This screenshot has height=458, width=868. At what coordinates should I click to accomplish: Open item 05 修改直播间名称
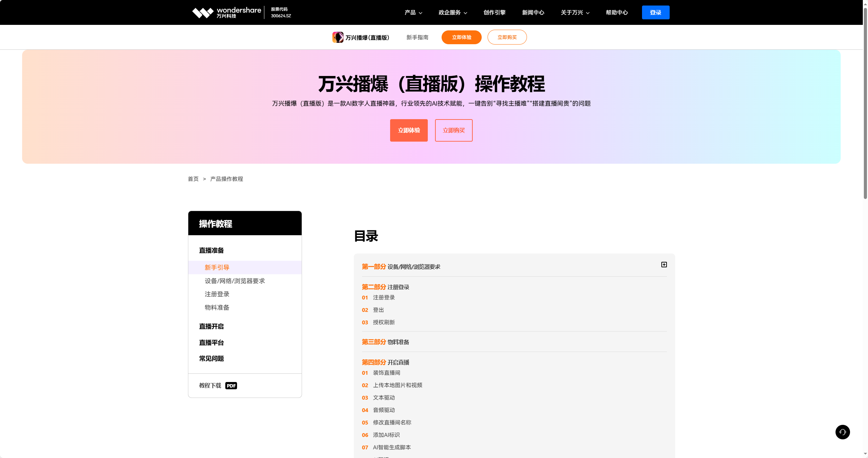pyautogui.click(x=387, y=422)
